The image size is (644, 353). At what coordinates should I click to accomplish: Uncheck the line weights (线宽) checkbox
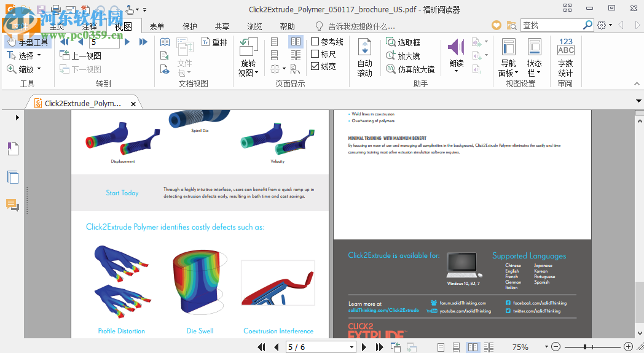click(323, 66)
